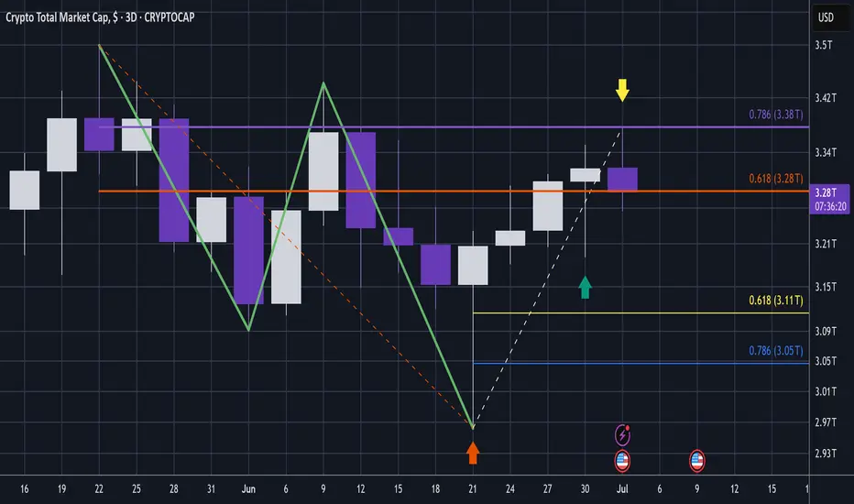854x504 pixels.
Task: Click the Jul label on time axis
Action: point(622,488)
